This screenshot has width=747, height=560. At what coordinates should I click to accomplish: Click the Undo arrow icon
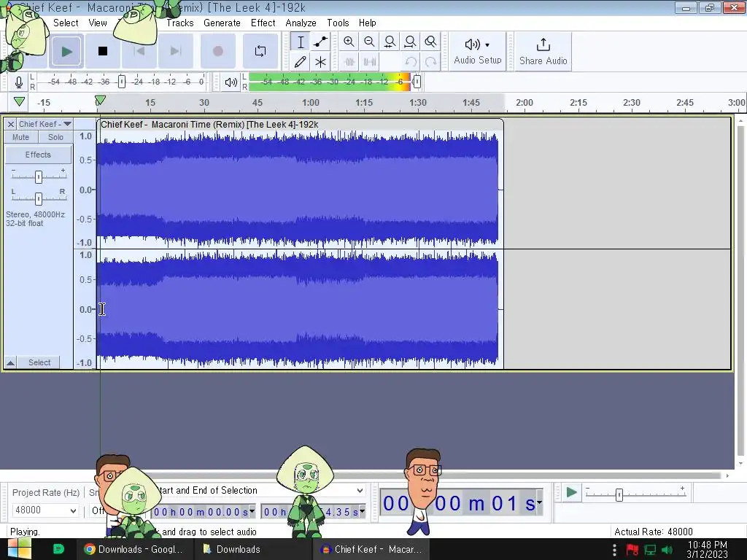pos(410,62)
